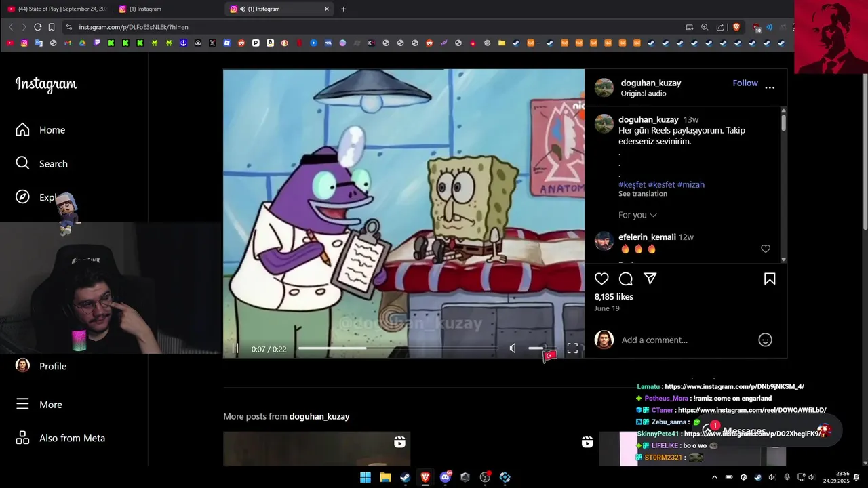Open YouTube bookmark in bookmarks bar

[10, 43]
